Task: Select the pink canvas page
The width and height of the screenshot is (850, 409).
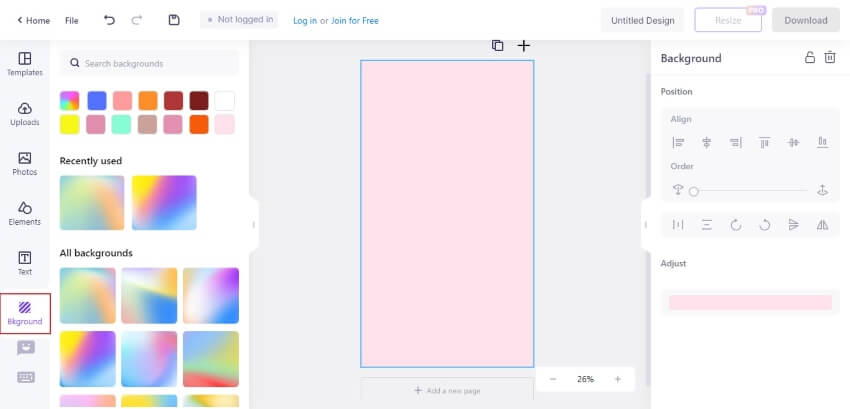Action: [x=447, y=214]
